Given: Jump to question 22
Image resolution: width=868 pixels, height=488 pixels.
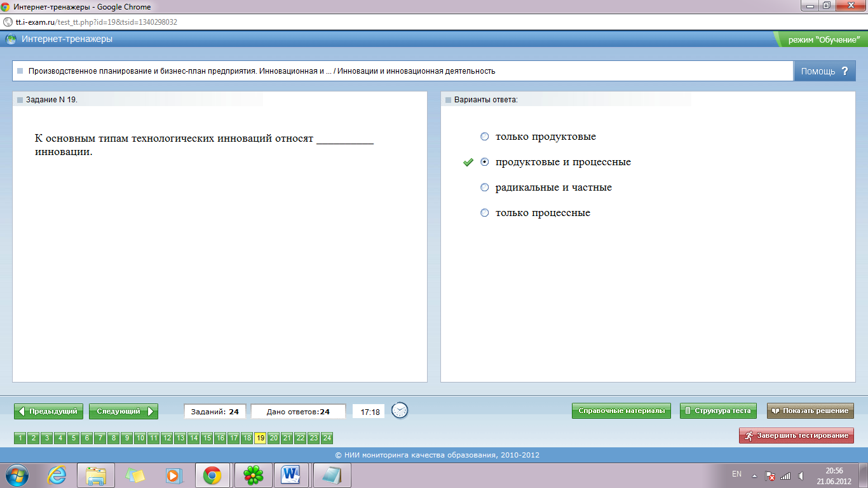Looking at the screenshot, I should click(301, 438).
